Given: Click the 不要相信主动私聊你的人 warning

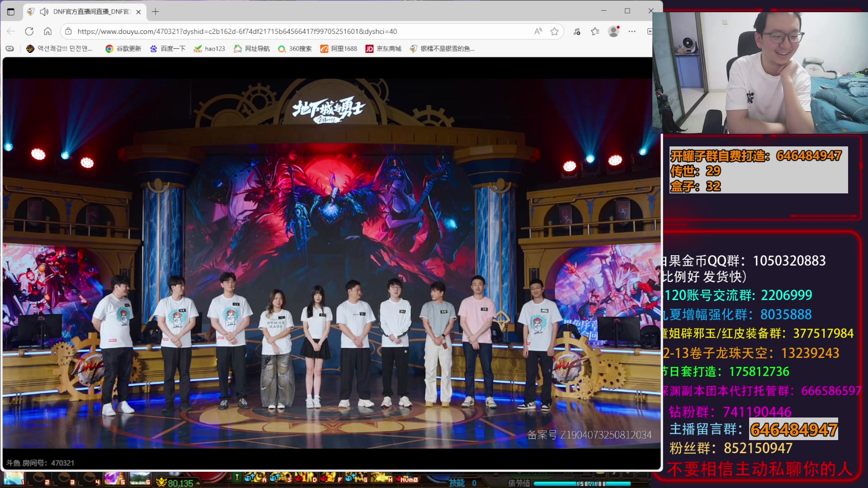Looking at the screenshot, I should click(x=759, y=469).
